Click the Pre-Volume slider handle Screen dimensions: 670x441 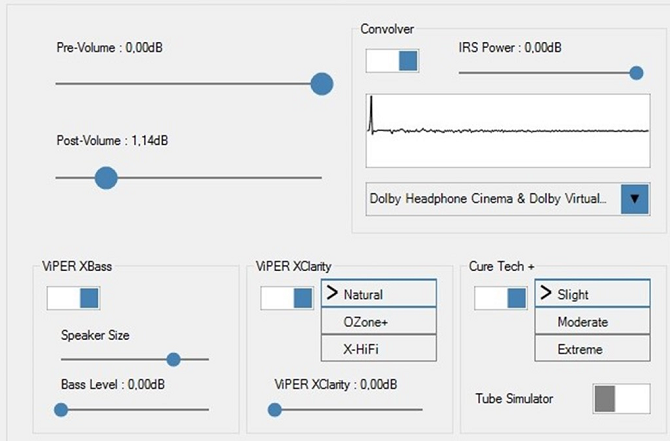[321, 84]
